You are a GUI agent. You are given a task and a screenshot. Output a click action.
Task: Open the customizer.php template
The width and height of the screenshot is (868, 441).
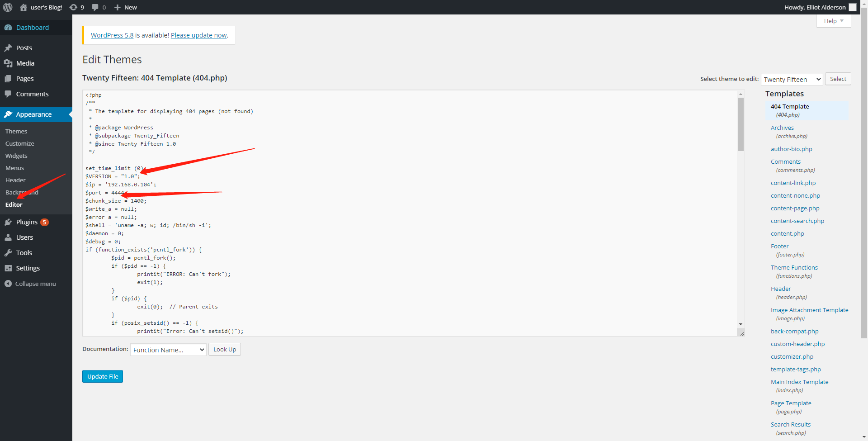792,357
